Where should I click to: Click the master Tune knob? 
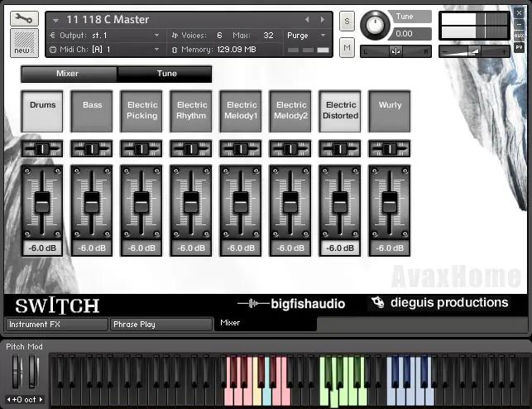[376, 25]
